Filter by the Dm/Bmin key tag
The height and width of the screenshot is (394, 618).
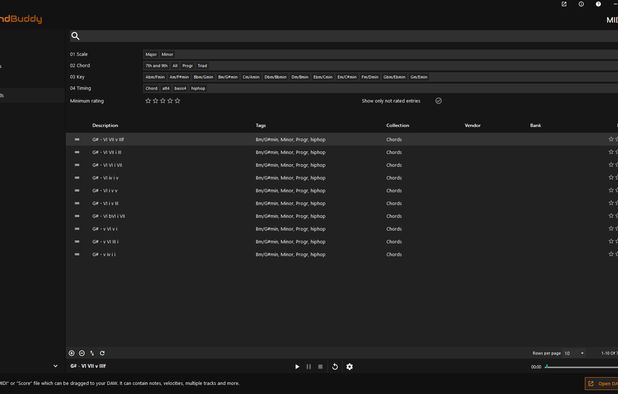point(300,77)
